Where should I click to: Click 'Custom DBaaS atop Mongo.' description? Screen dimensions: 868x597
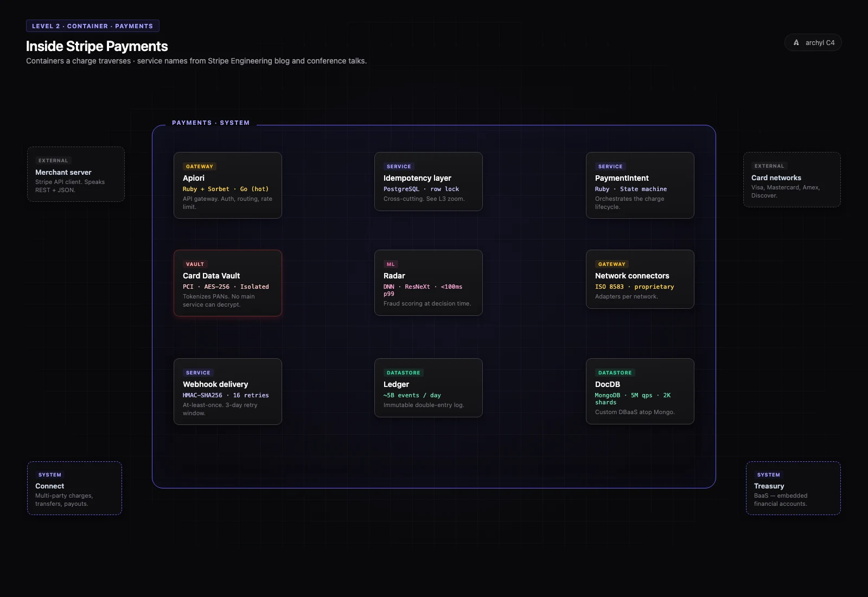[x=635, y=412]
